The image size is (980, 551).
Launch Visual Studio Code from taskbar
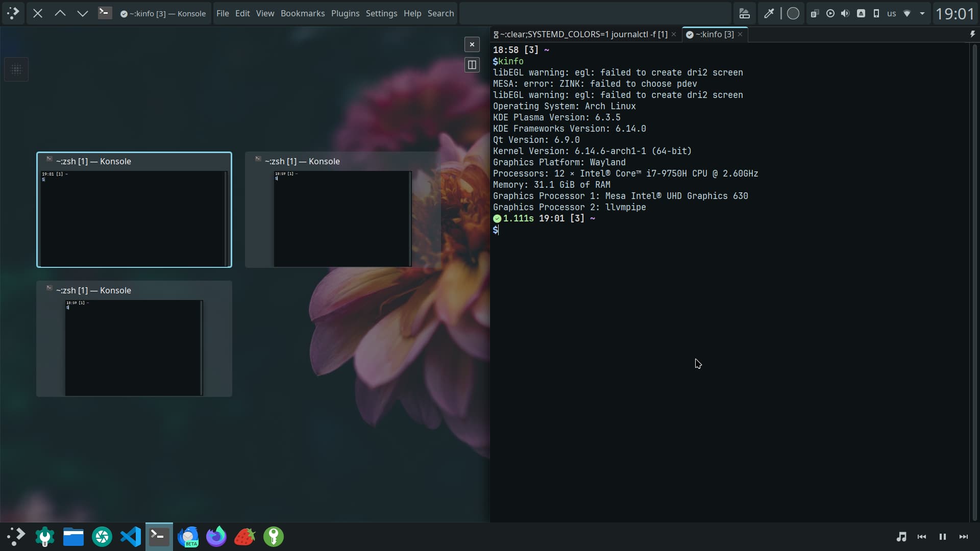pos(131,536)
